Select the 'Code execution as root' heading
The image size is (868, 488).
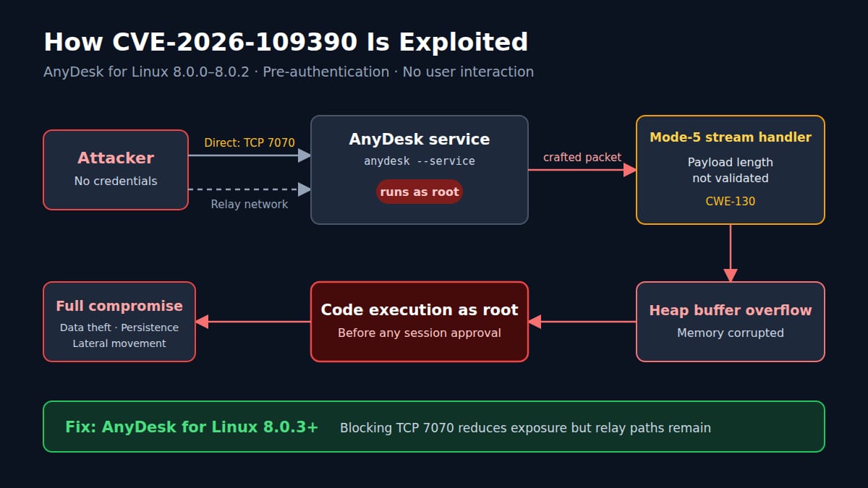[420, 309]
